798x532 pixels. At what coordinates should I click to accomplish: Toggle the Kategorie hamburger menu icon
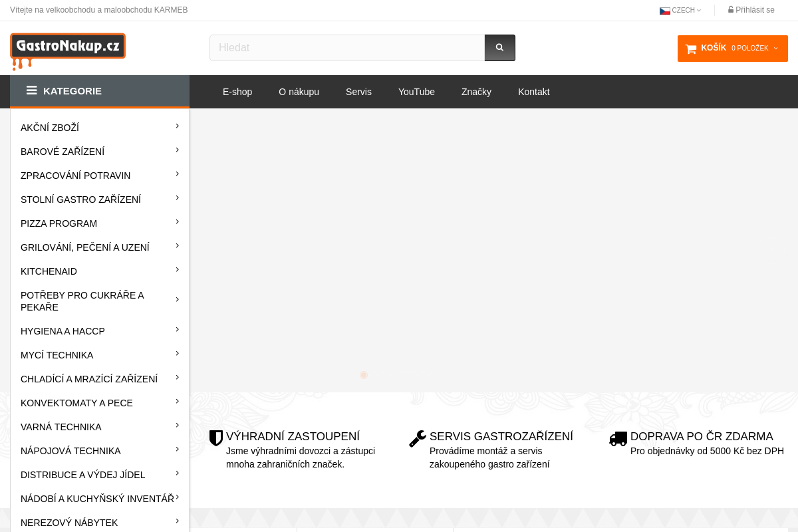32,90
